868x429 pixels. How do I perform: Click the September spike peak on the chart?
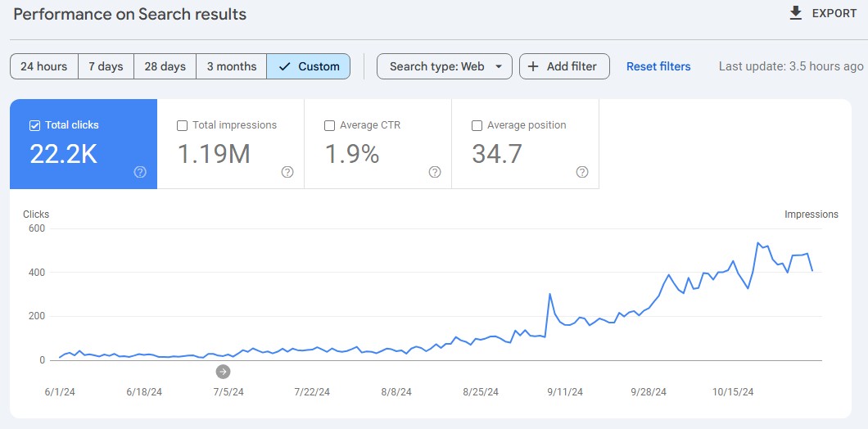tap(549, 294)
